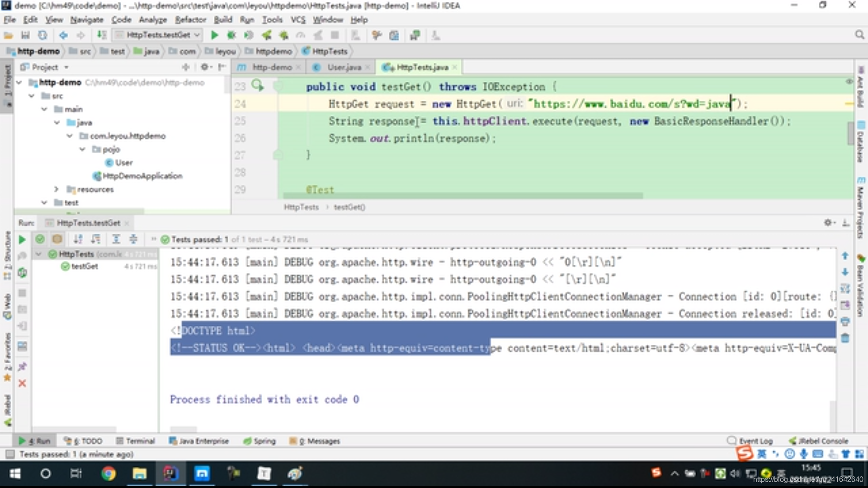Navigate forward with the gray right arrow
Screen dimensions: 868x488
(80, 35)
